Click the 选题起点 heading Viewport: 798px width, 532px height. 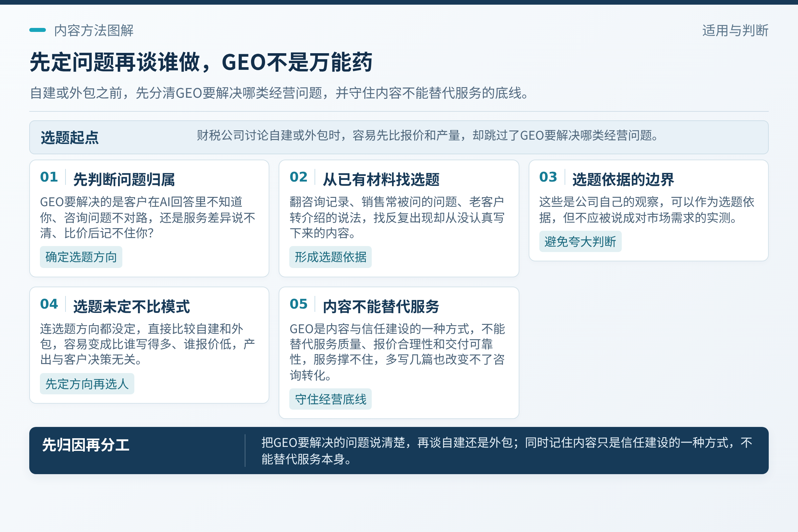(x=69, y=137)
